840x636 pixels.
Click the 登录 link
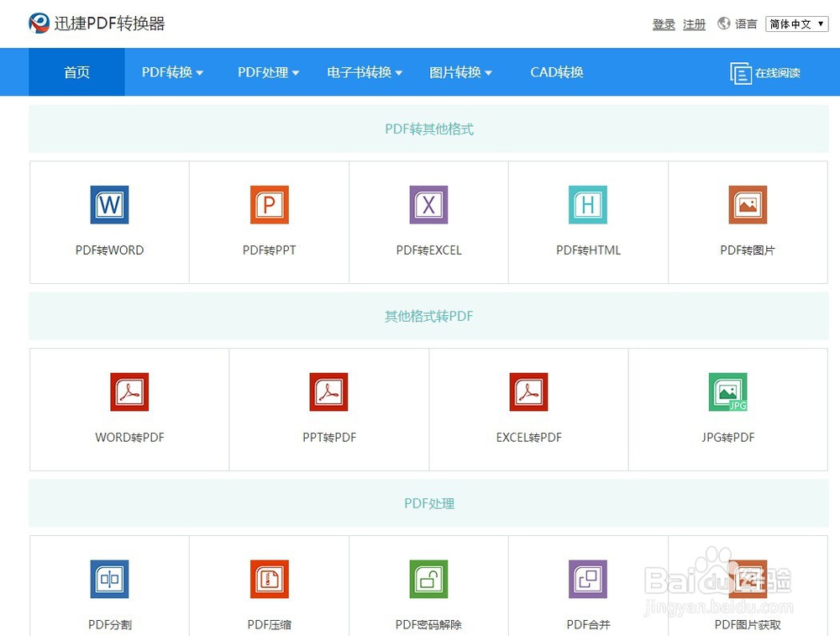[x=664, y=24]
